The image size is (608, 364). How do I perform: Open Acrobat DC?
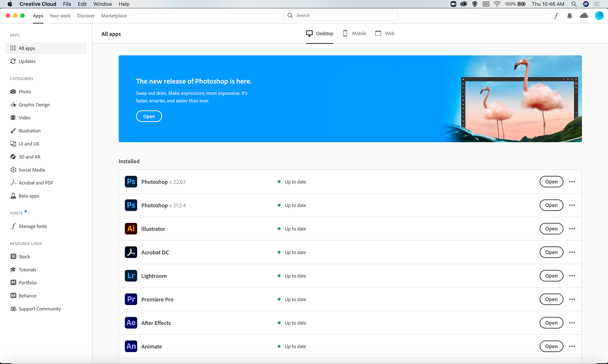(x=551, y=252)
